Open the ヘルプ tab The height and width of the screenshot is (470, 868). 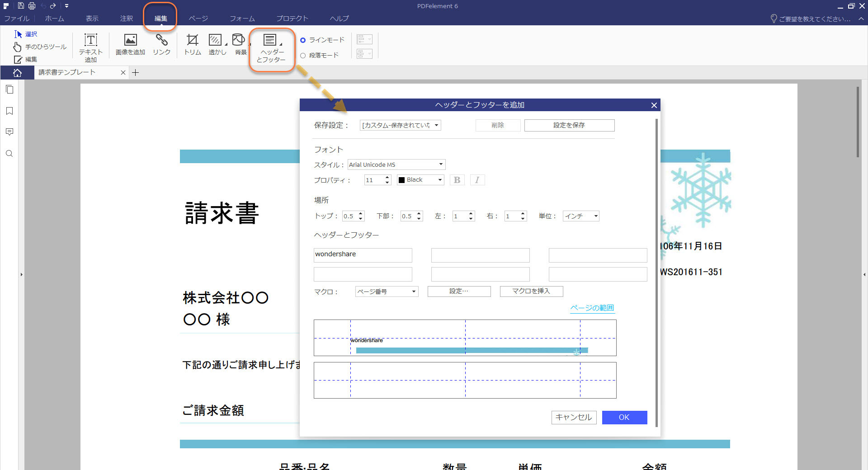[340, 19]
